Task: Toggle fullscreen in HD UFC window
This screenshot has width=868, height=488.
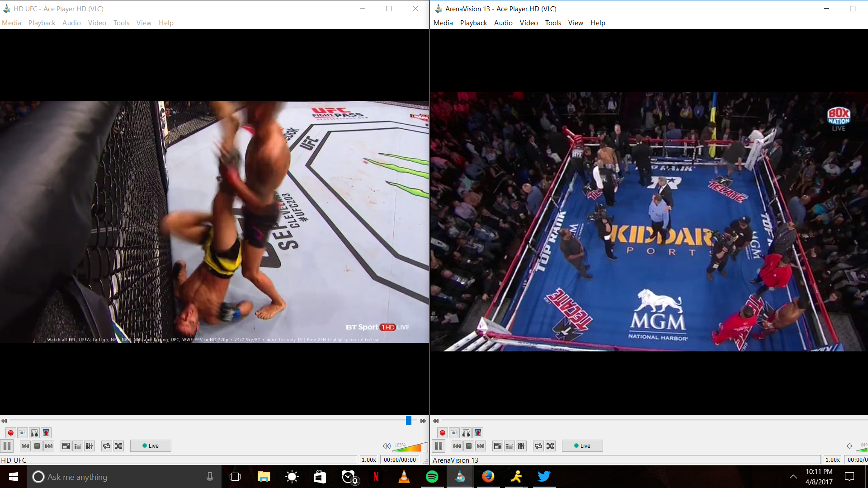Action: click(x=66, y=446)
